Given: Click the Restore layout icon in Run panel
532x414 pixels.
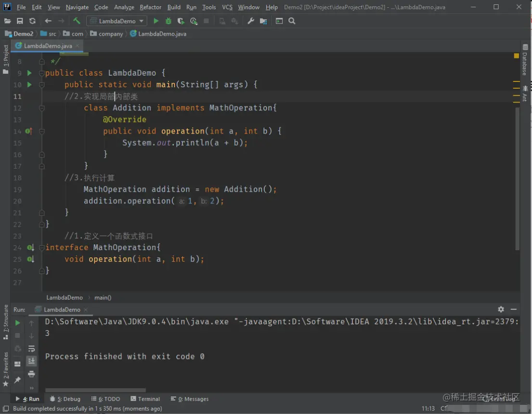Looking at the screenshot, I should (x=18, y=364).
